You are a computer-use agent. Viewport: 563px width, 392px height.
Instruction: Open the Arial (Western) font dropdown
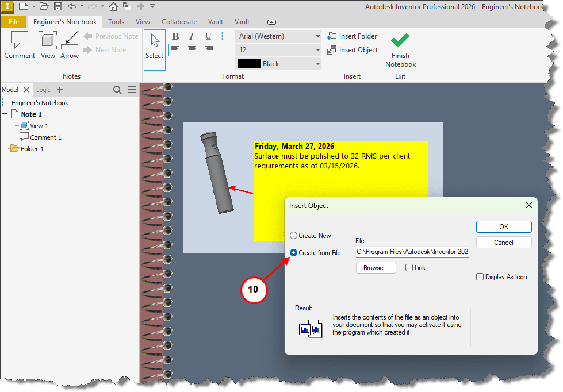318,36
